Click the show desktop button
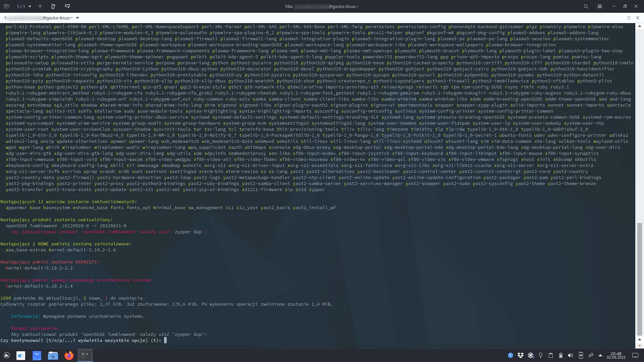Image resolution: width=644 pixels, height=362 pixels. pos(636,355)
